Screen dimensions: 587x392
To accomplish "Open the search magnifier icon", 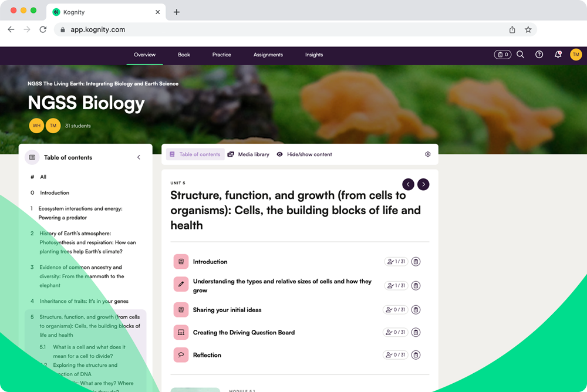I will click(520, 55).
